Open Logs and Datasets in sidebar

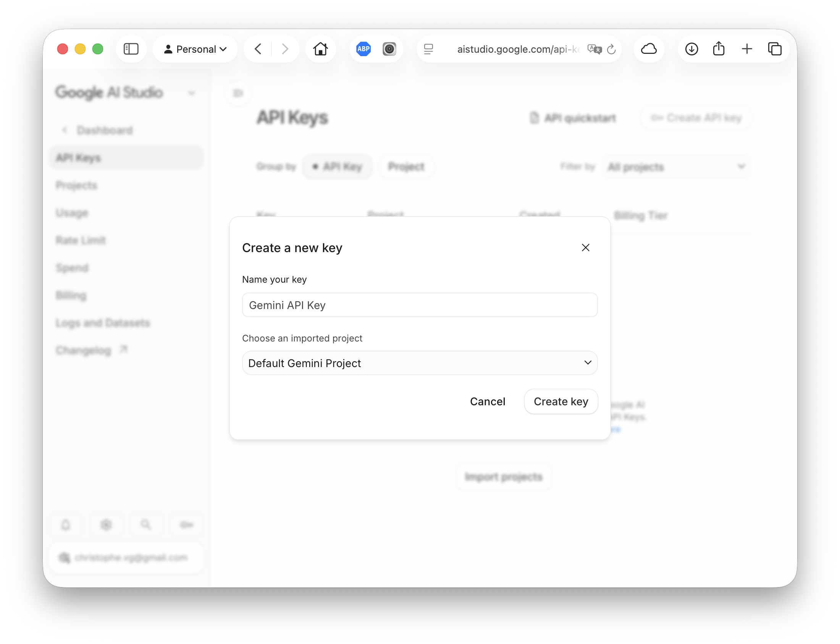[103, 323]
